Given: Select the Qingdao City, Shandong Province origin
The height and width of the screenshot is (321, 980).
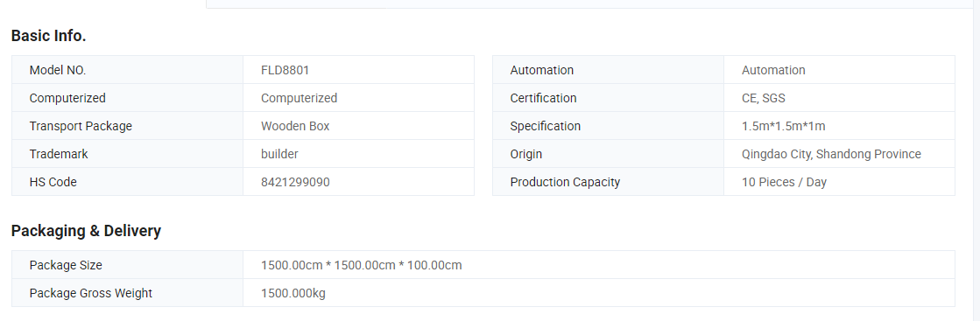Looking at the screenshot, I should tap(831, 154).
